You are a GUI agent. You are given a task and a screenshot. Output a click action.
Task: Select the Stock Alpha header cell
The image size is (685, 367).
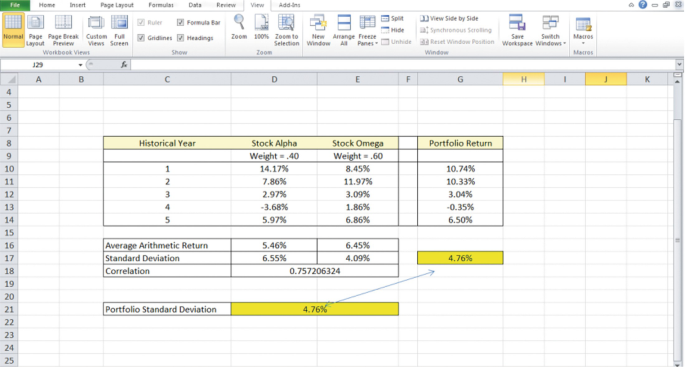274,143
